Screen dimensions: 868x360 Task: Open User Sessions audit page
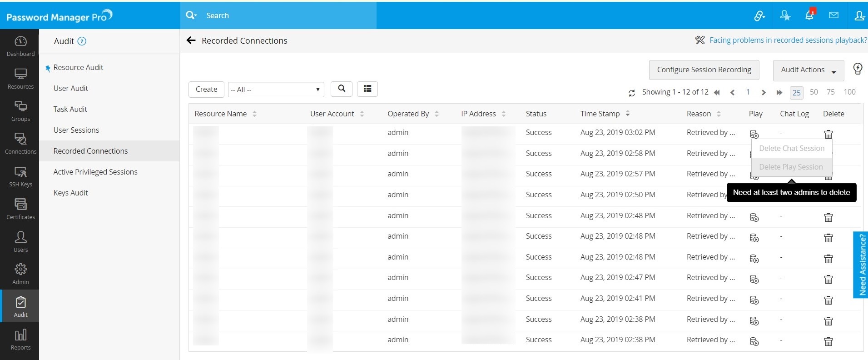coord(76,130)
